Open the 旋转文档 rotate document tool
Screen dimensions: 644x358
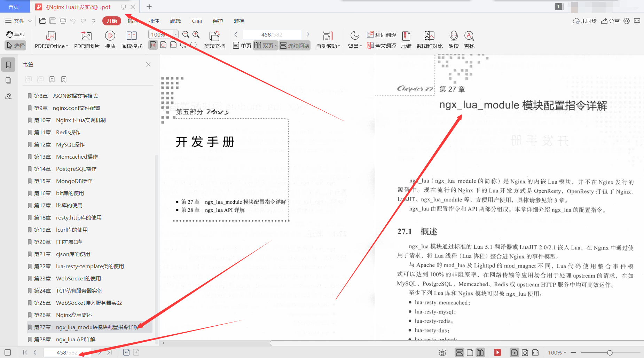(x=214, y=39)
